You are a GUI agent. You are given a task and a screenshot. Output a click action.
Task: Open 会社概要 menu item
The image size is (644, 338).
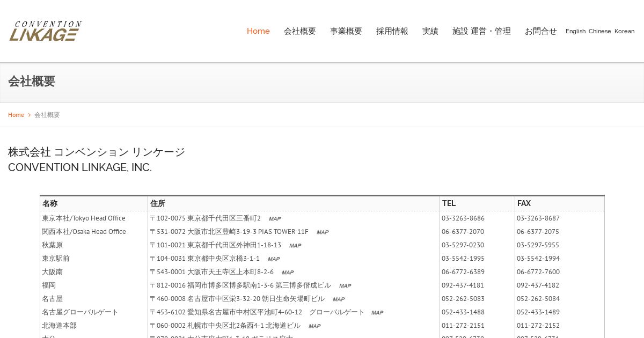[x=300, y=31]
